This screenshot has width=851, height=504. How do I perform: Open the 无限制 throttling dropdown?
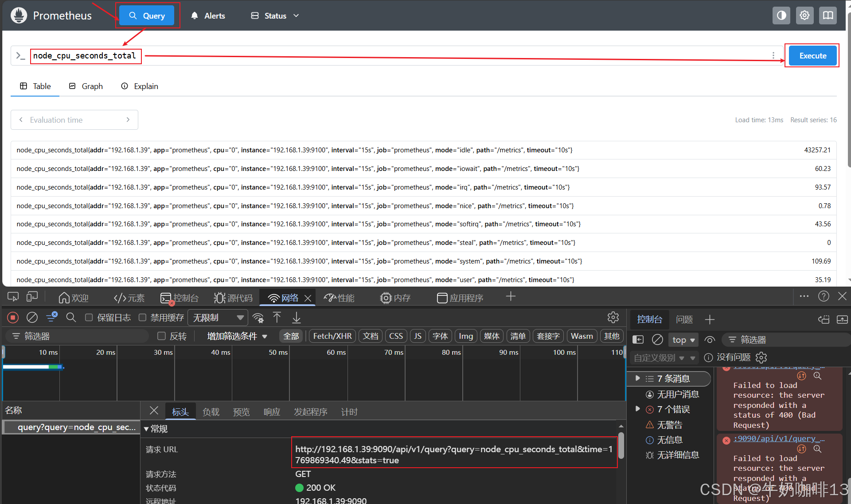218,318
